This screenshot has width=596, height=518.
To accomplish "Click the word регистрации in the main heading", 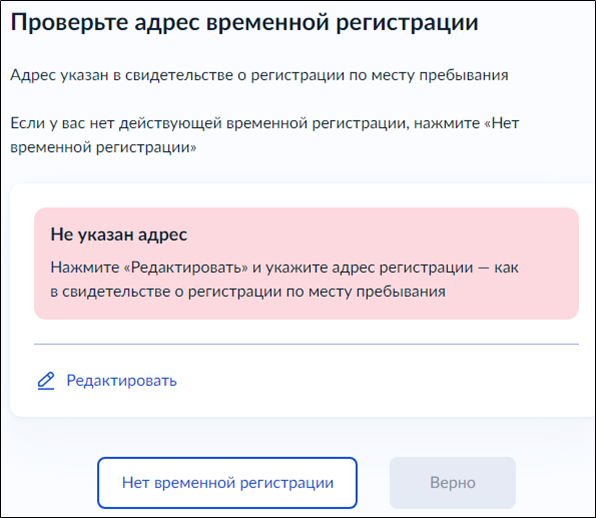I will tap(407, 23).
